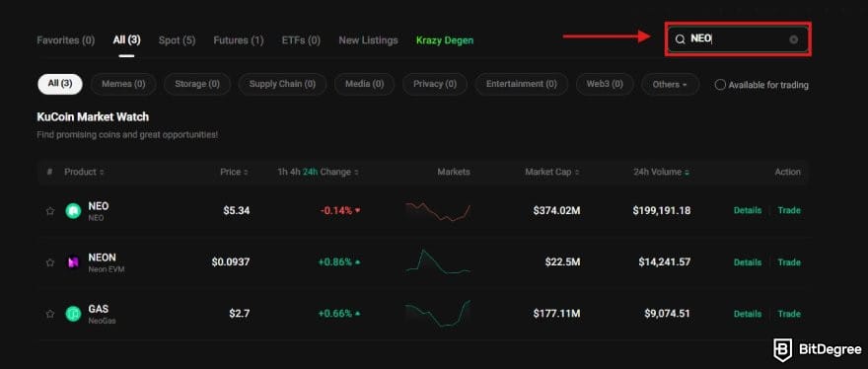Viewport: 868px width, 369px height.
Task: Sort by Market Cap column
Action: point(552,172)
